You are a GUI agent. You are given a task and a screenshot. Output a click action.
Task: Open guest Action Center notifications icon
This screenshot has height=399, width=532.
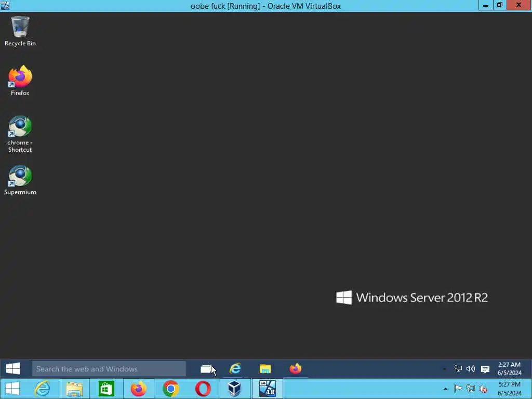[x=485, y=369]
